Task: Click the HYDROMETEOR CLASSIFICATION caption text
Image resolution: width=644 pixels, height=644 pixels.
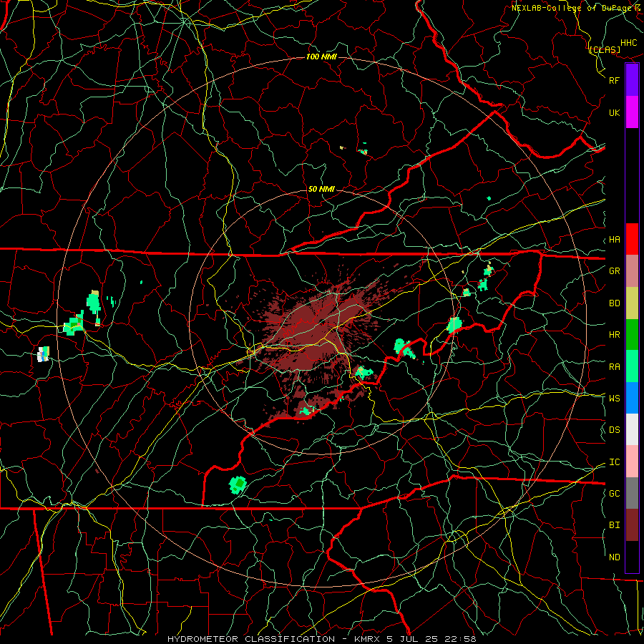Action: [251, 639]
